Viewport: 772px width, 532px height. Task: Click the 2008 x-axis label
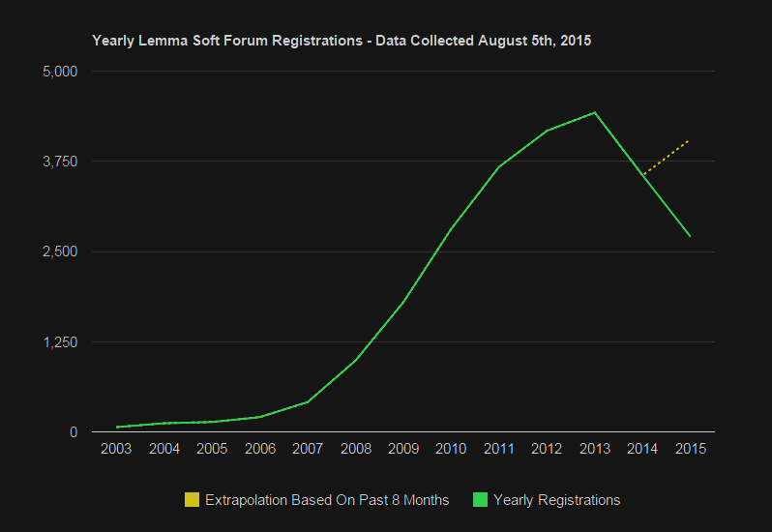coord(356,449)
